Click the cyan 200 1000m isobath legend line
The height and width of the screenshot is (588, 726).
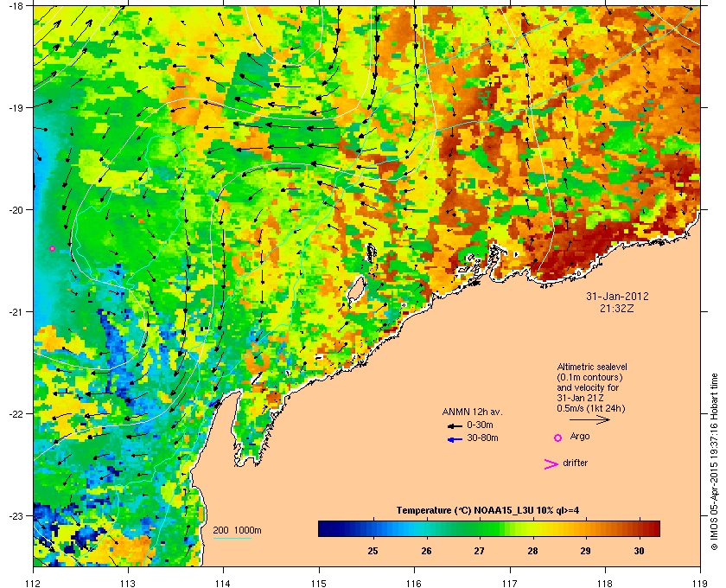pos(232,539)
